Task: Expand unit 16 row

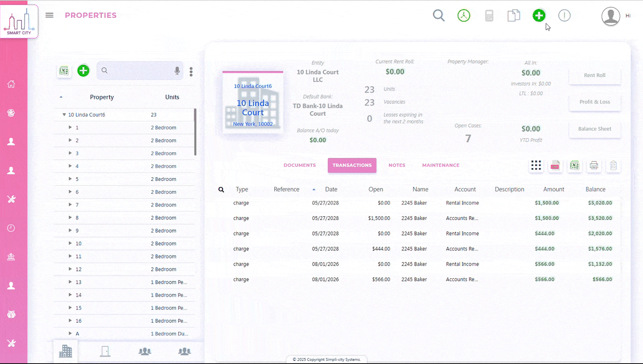Action: pos(70,320)
